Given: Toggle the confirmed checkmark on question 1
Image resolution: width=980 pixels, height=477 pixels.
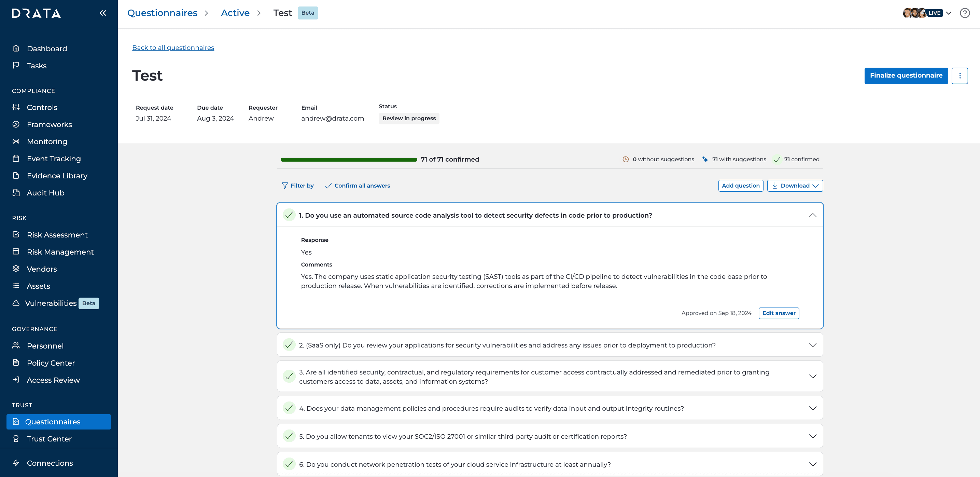Looking at the screenshot, I should [x=289, y=215].
